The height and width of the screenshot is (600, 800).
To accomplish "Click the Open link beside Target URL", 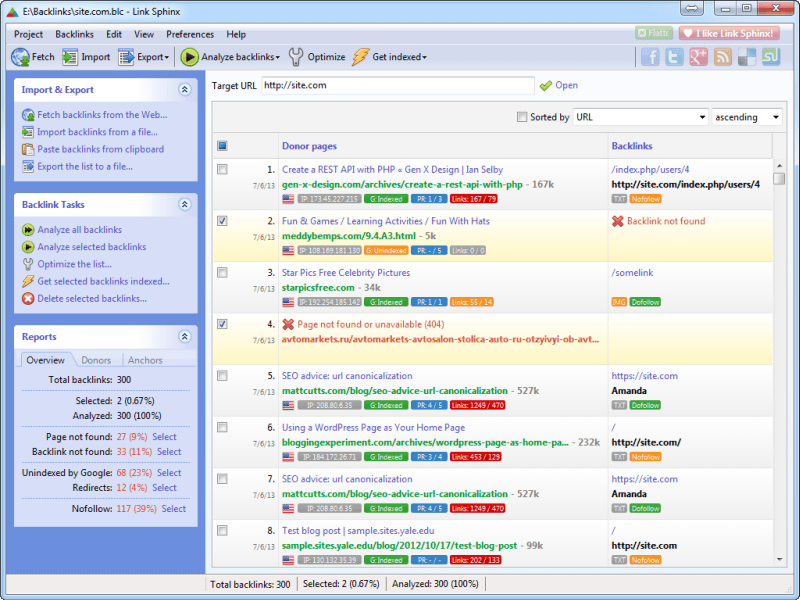I will pyautogui.click(x=566, y=85).
